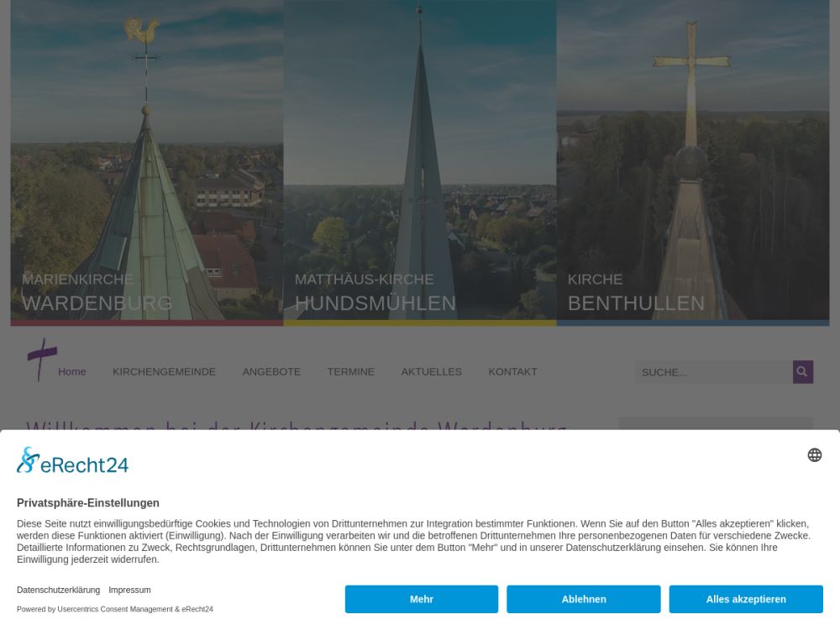Open the KIRCHENGEMEINDE menu

[x=164, y=372]
